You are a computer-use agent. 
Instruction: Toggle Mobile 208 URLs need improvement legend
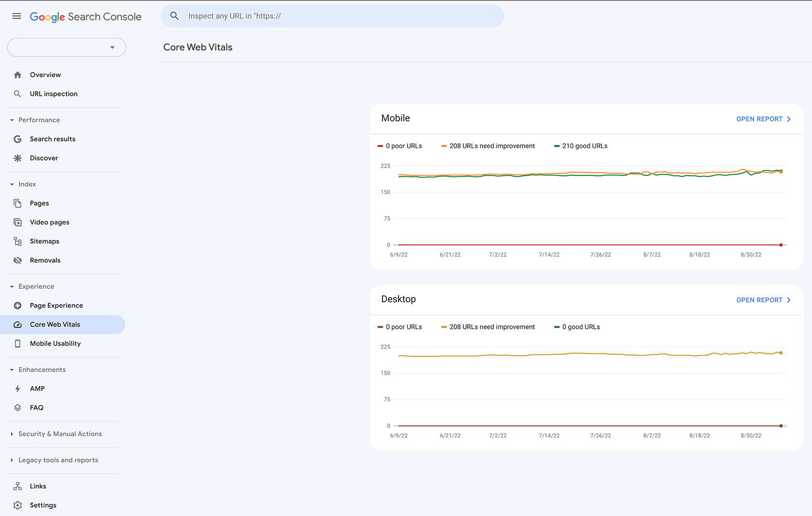(x=488, y=146)
